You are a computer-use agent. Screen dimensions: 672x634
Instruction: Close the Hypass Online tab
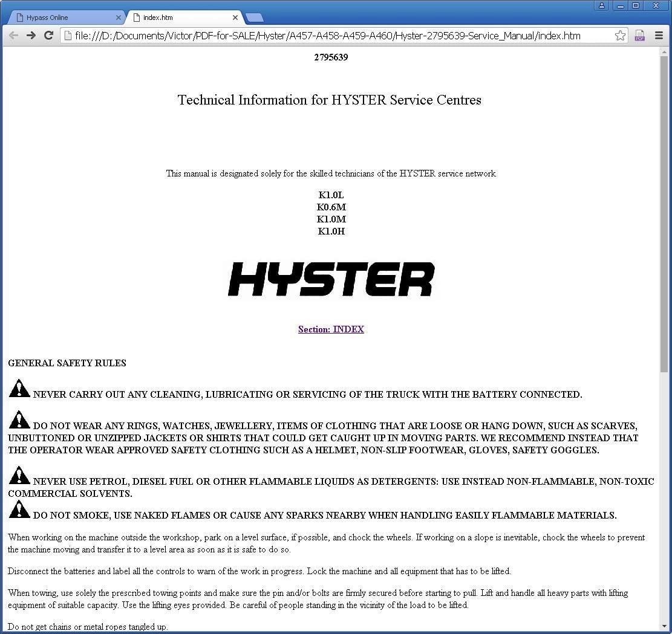pyautogui.click(x=119, y=18)
